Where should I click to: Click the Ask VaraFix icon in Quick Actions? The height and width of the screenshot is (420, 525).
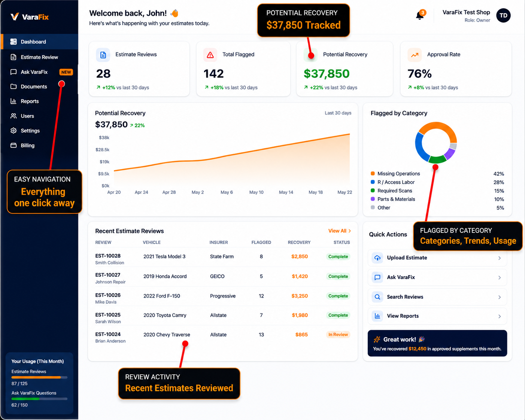click(x=377, y=277)
